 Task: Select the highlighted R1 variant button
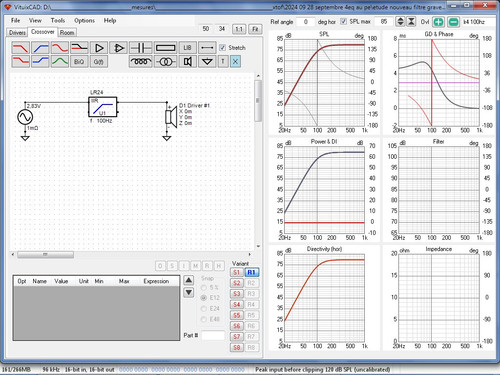pyautogui.click(x=251, y=272)
